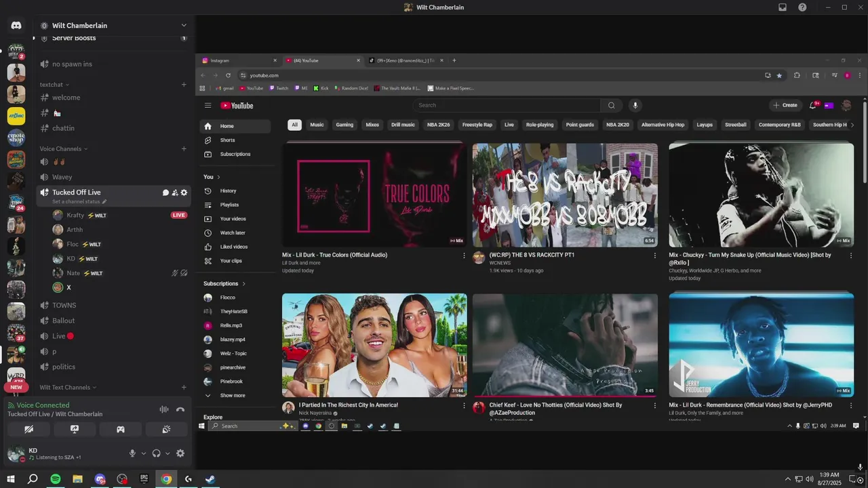
Task: Open Tucked Off Live channel chat icon
Action: (165, 192)
